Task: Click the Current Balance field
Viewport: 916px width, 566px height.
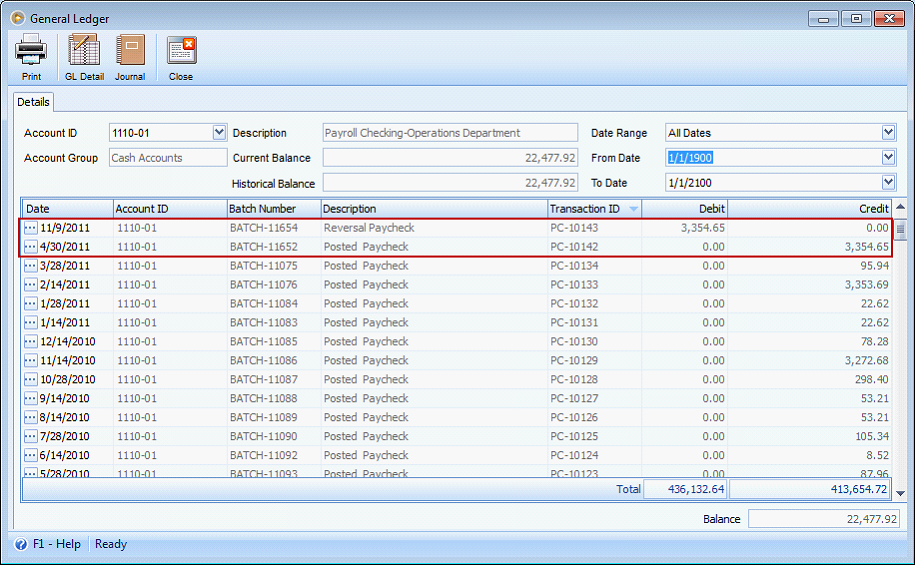Action: pyautogui.click(x=450, y=158)
